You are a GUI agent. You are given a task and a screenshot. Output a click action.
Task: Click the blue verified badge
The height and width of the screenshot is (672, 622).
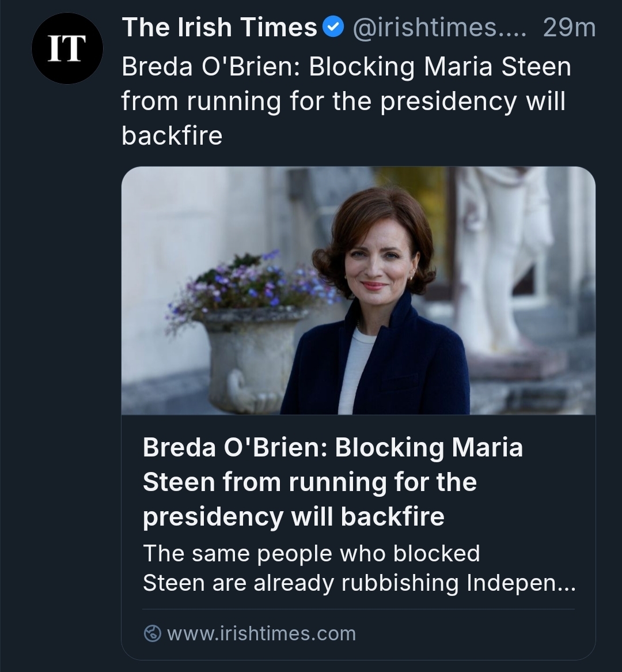click(333, 28)
